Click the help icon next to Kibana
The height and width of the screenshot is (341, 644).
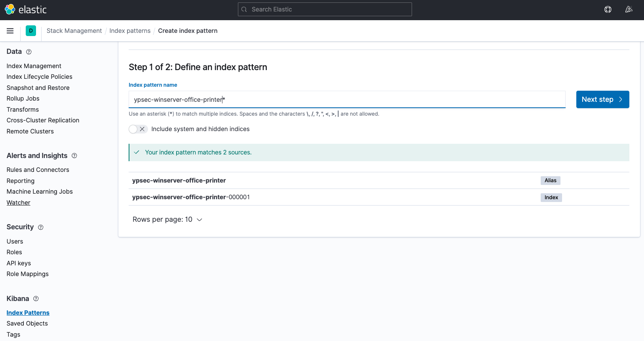pos(36,299)
